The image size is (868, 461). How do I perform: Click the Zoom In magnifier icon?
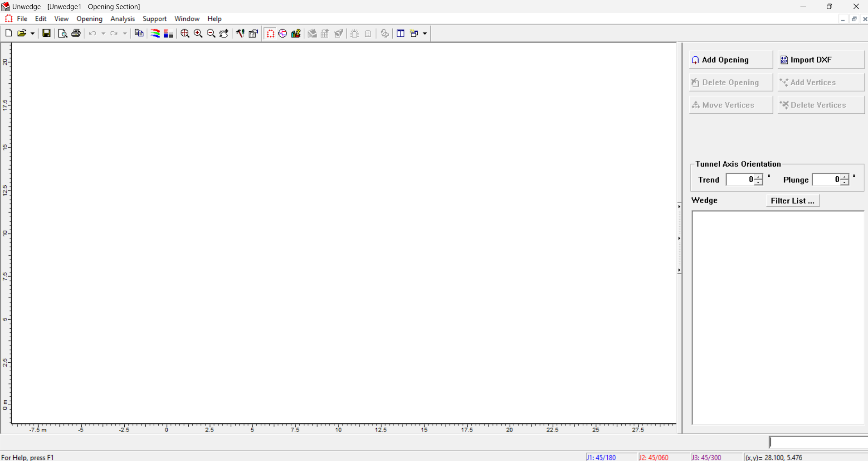(198, 33)
